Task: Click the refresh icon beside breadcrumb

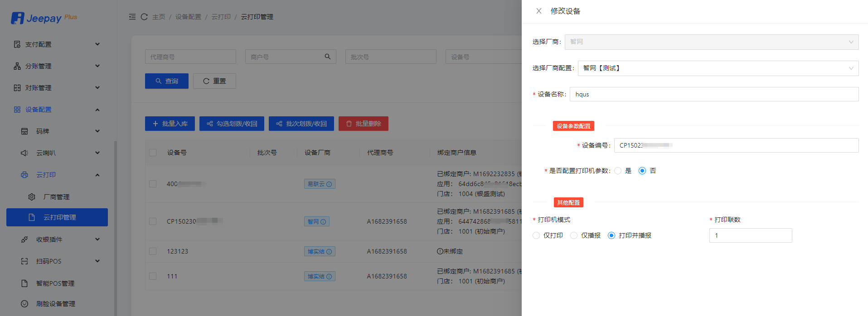Action: [144, 17]
